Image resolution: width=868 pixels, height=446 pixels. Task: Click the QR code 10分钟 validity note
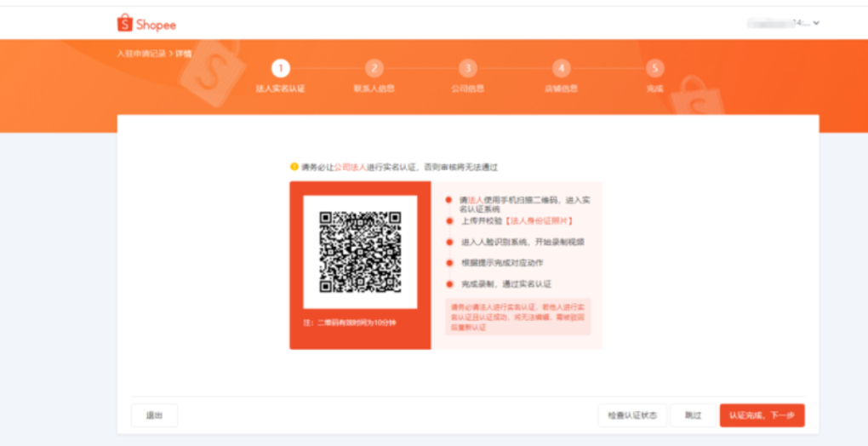coord(349,323)
